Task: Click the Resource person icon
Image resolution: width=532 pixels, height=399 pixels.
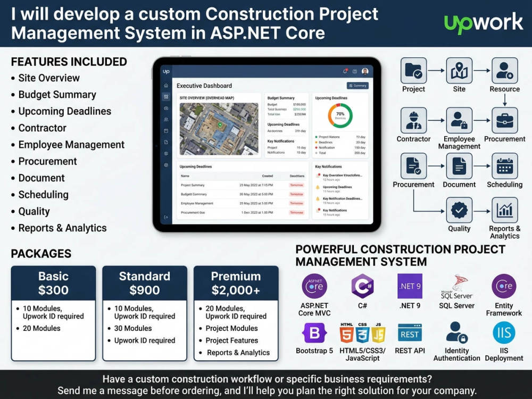Action: coord(504,71)
